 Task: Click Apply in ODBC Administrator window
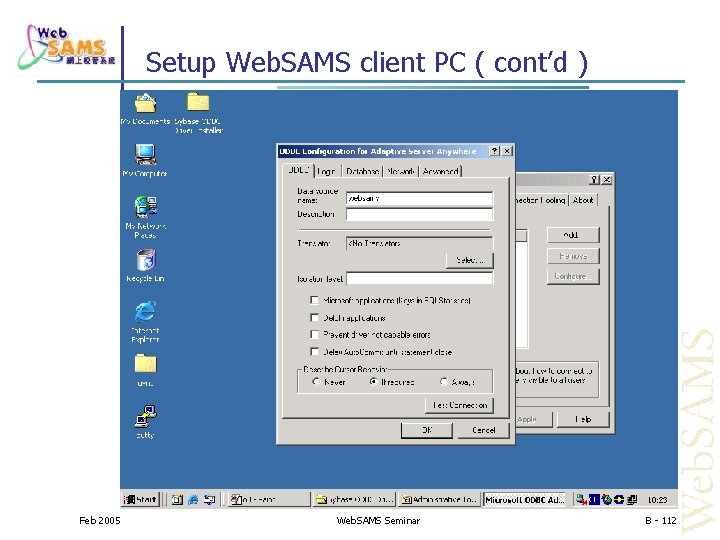click(x=533, y=419)
